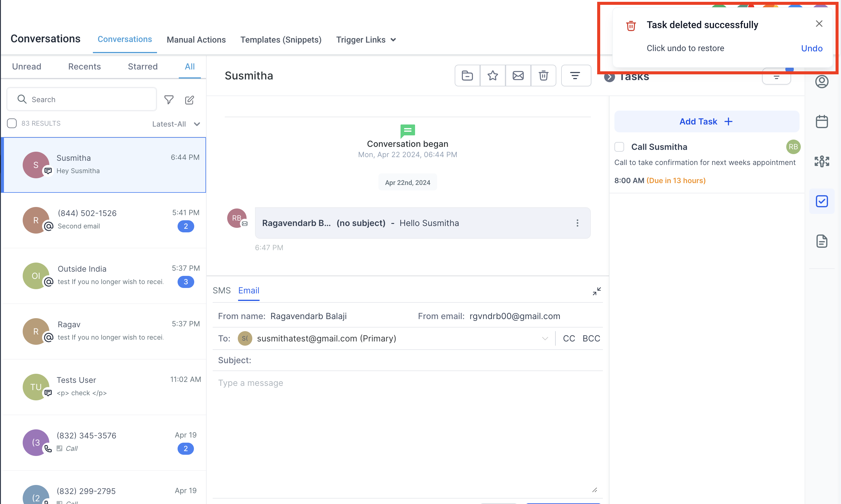Open the calendar icon in right sidebar
841x504 pixels.
coord(821,121)
